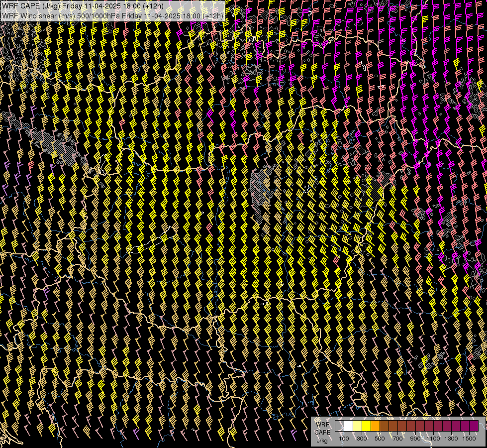The width and height of the screenshot is (487, 448).
Task: Click the '1100' legend value
Action: (x=433, y=439)
